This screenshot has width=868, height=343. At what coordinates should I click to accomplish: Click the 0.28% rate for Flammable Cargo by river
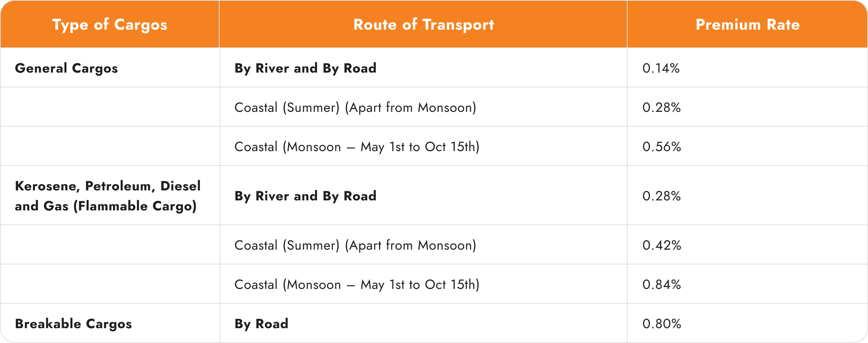(x=662, y=196)
